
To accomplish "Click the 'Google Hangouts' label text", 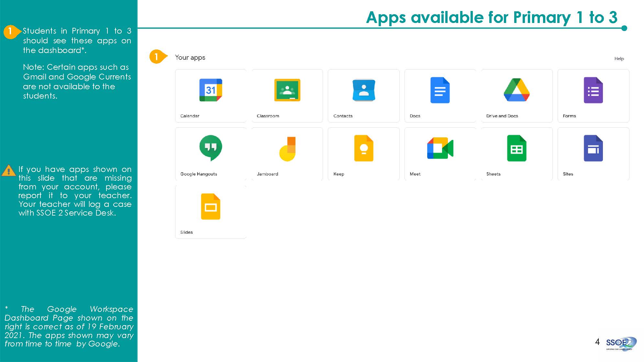I will (x=199, y=174).
